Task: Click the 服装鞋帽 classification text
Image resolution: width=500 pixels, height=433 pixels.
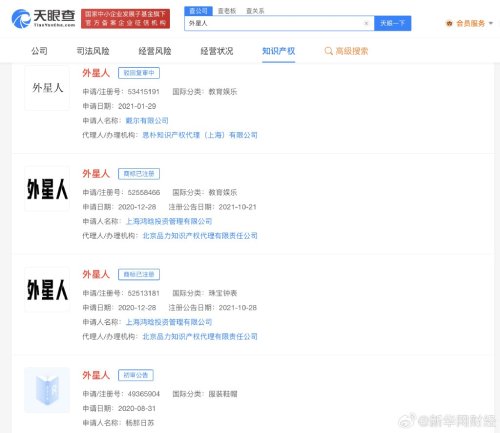Action: pos(223,394)
